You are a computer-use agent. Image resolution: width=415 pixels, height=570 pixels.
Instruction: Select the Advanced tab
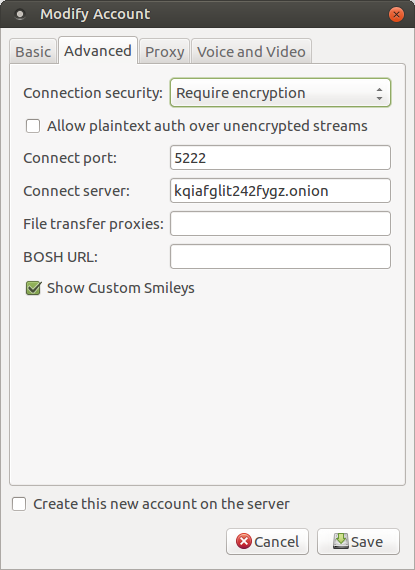(98, 51)
